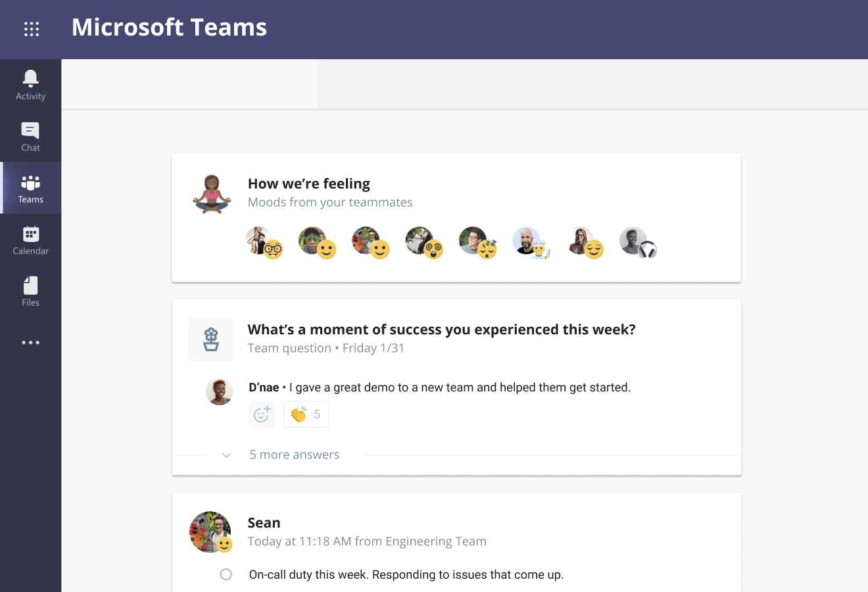Open the Chat sidebar icon
This screenshot has width=868, height=592.
point(30,137)
